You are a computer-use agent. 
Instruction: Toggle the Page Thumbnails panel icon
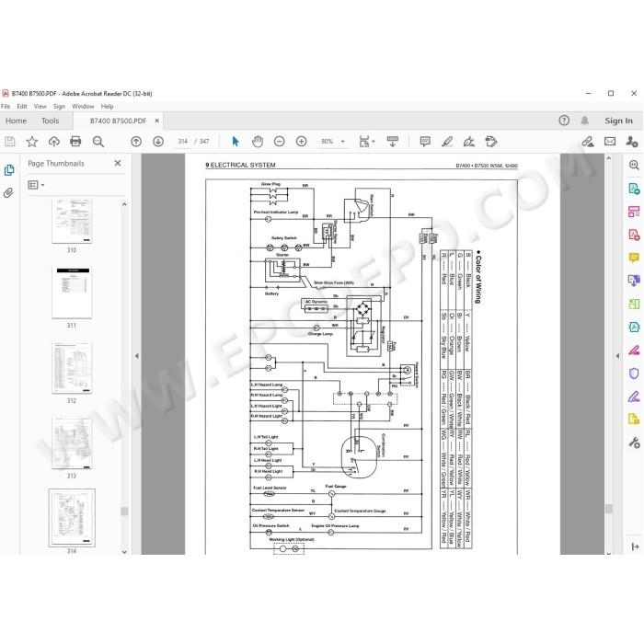point(9,170)
